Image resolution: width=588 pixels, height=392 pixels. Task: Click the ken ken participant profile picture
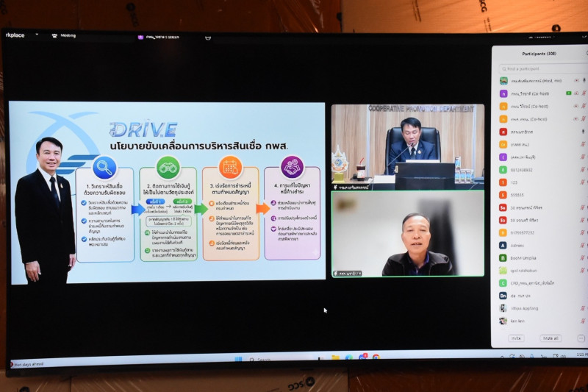[503, 321]
